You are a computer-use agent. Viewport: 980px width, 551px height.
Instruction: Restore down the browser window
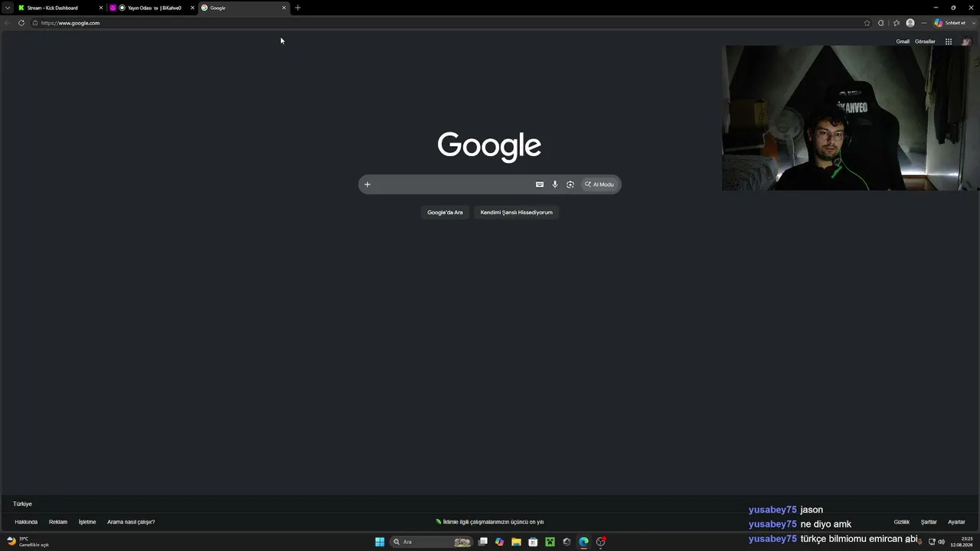[953, 8]
